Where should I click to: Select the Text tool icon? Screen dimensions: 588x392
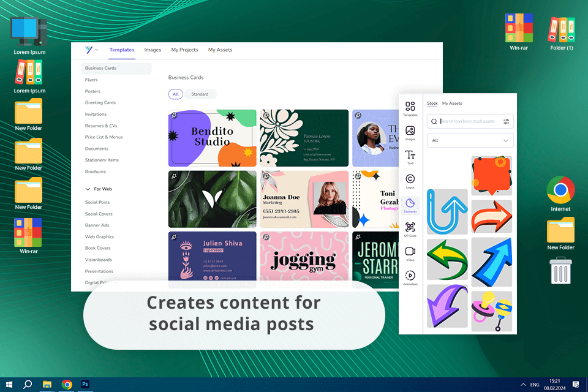[410, 157]
